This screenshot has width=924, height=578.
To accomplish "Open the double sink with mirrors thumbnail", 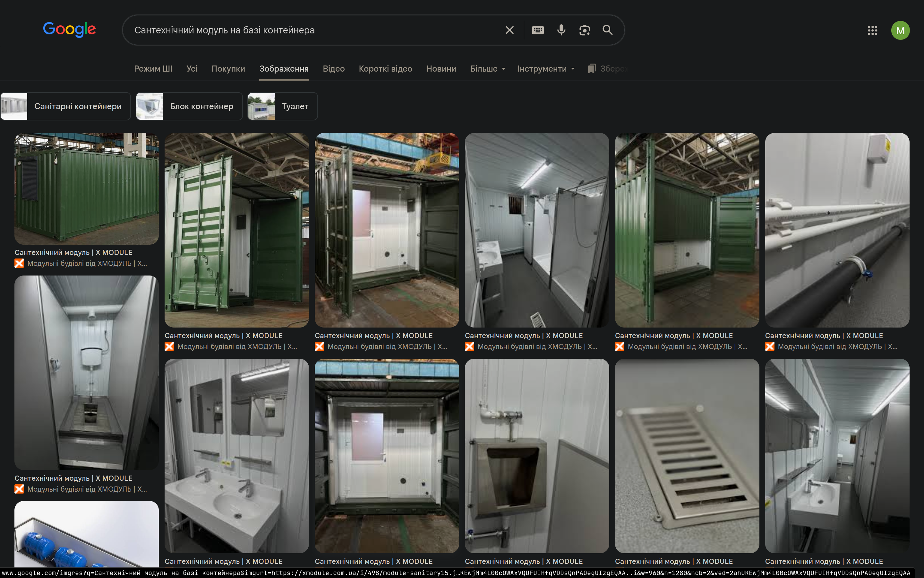I will point(237,456).
